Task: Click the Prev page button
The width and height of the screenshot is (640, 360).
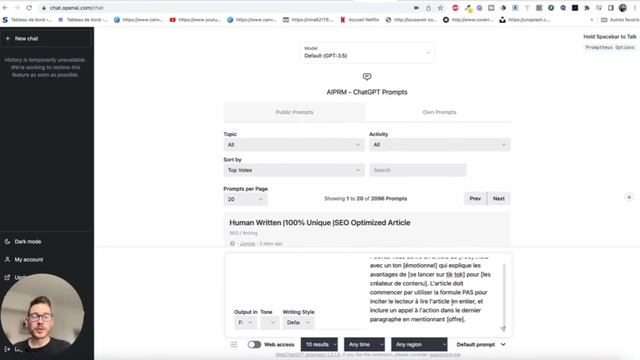Action: 475,199
